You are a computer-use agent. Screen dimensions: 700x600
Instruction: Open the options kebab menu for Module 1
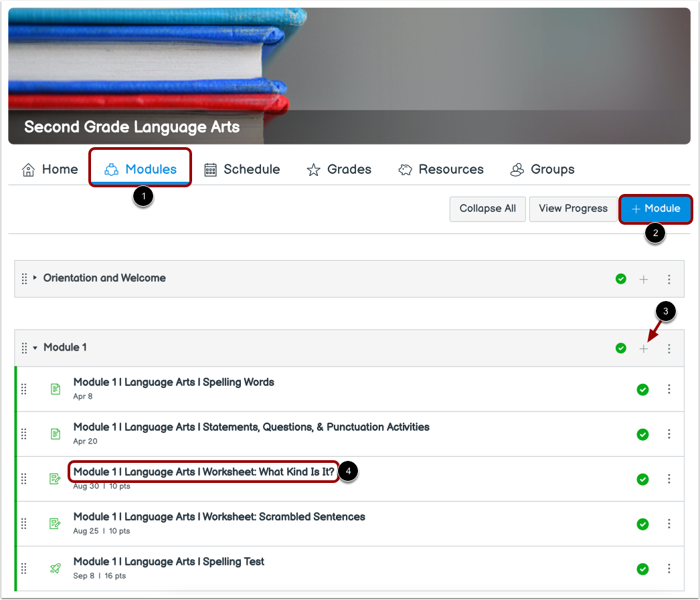pos(669,348)
